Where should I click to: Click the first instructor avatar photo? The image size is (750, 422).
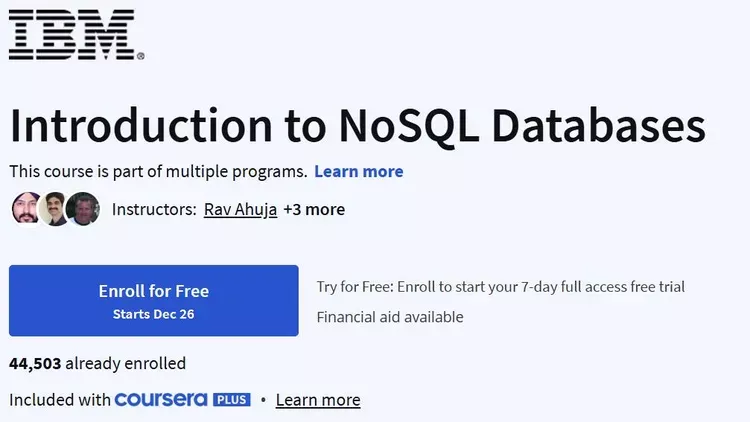click(25, 209)
